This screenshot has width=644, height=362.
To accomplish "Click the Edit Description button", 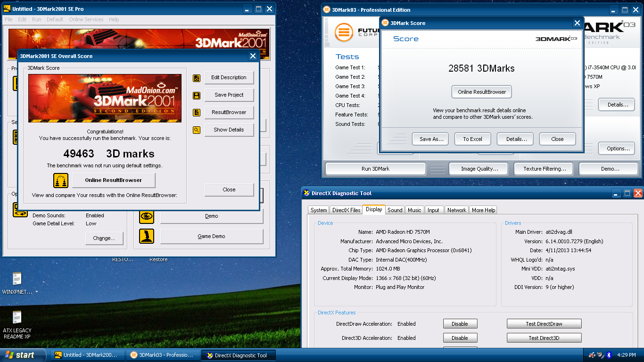I will pos(229,78).
